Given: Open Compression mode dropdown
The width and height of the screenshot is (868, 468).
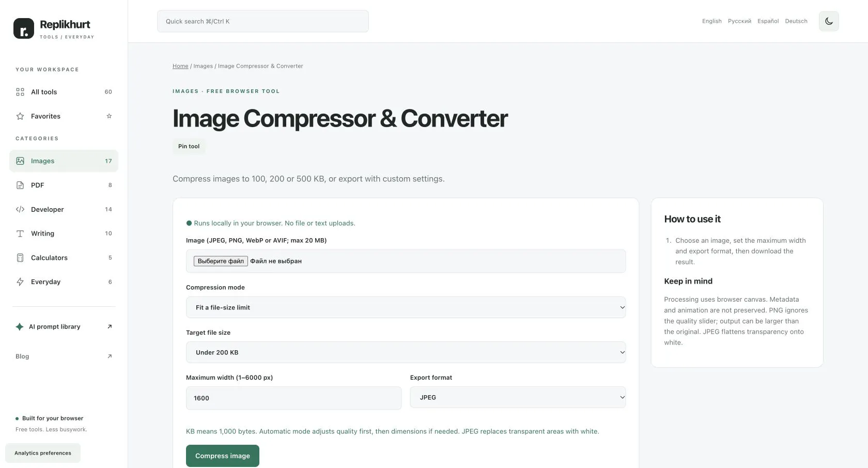Looking at the screenshot, I should coord(406,307).
